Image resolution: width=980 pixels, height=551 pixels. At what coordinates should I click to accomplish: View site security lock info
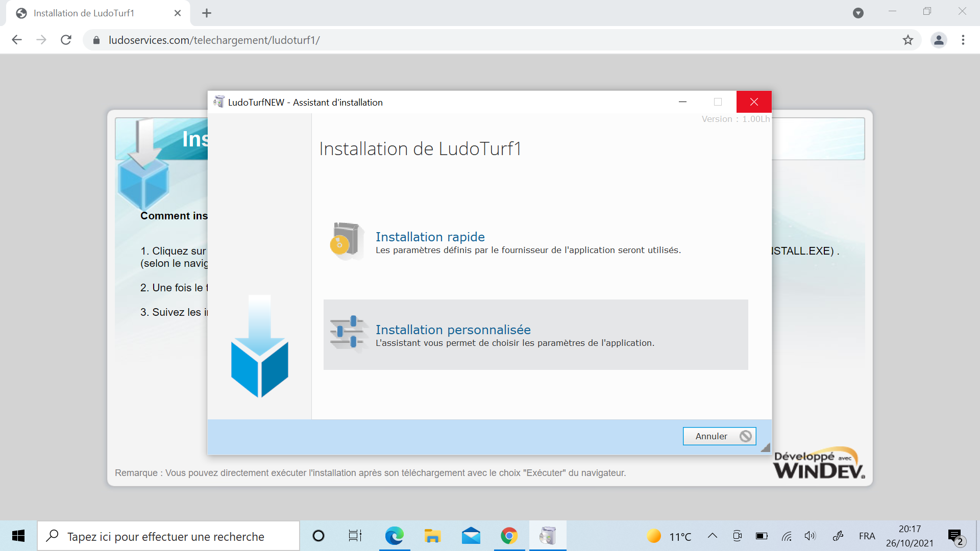pyautogui.click(x=96, y=40)
